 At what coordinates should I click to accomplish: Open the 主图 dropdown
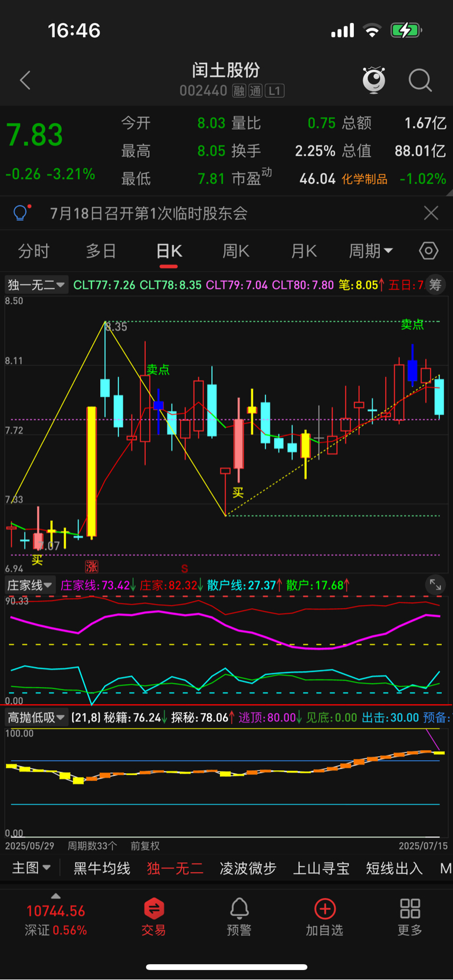point(31,868)
